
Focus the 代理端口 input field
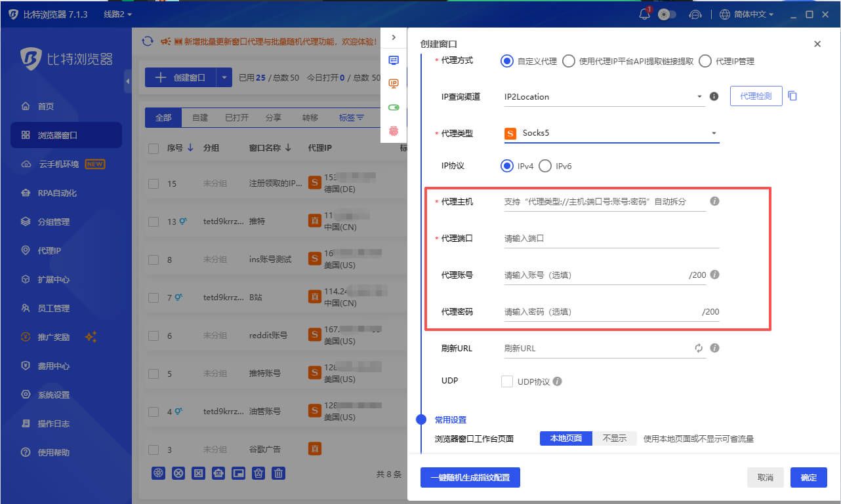[x=611, y=239]
